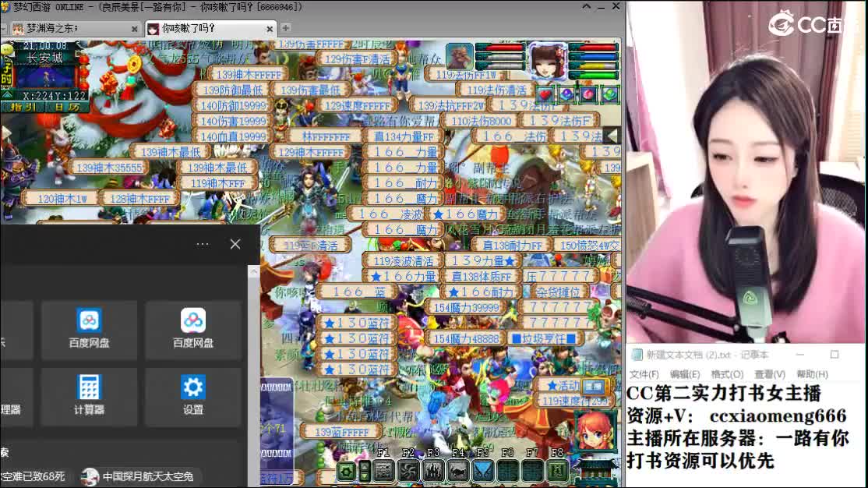Image resolution: width=868 pixels, height=488 pixels.
Task: Open the pet portrait avatar
Action: (x=460, y=56)
